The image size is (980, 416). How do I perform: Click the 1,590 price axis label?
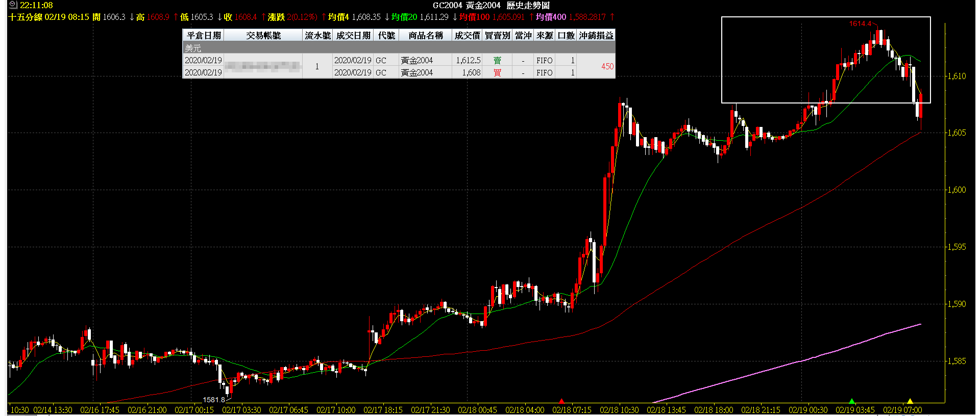pos(957,304)
